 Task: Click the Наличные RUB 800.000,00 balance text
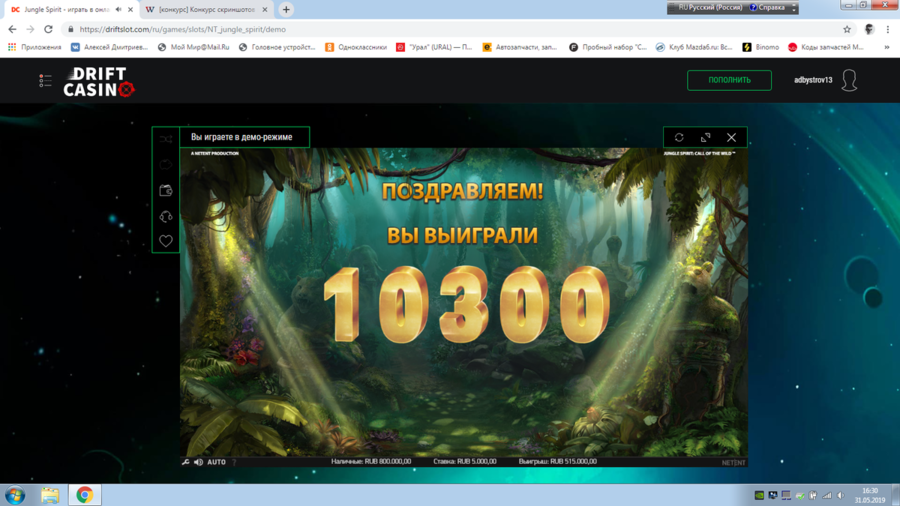click(371, 461)
